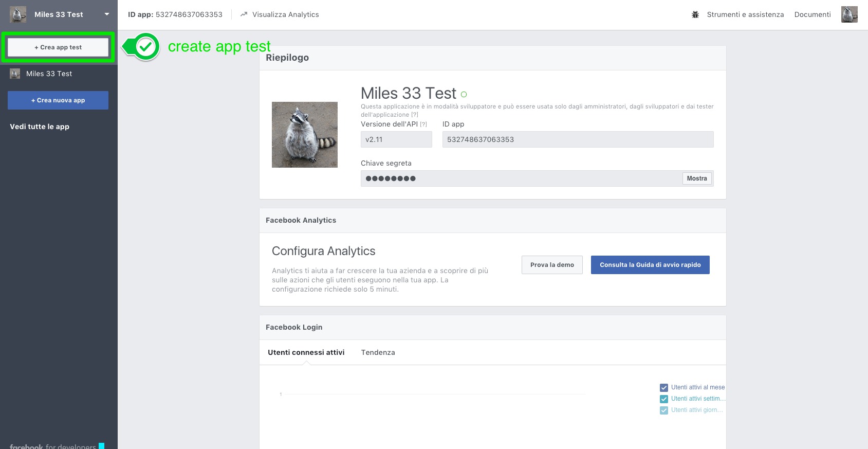Click the raccoon app icon in sidebar header
The height and width of the screenshot is (449, 868).
18,14
